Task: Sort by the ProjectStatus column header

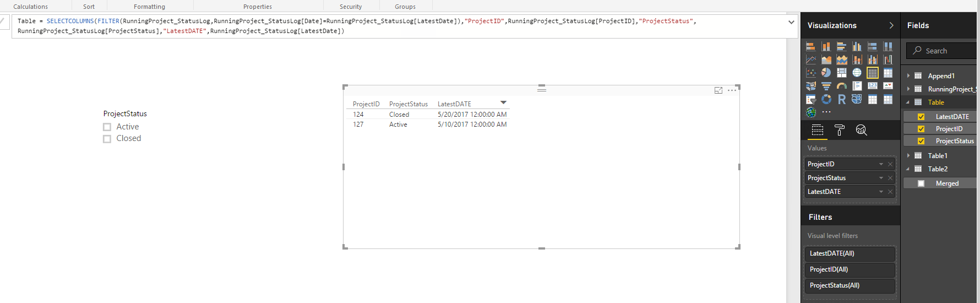Action: [409, 104]
